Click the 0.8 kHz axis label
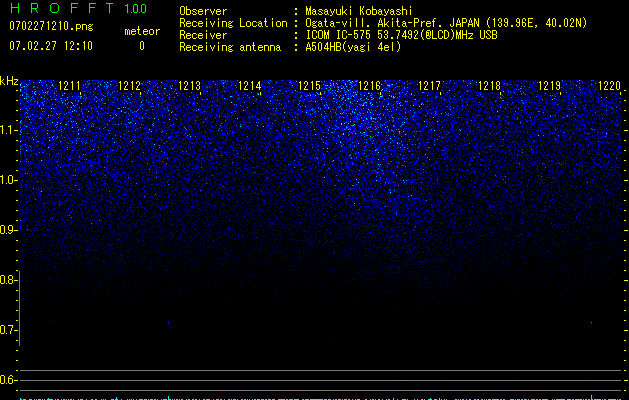 pos(8,280)
